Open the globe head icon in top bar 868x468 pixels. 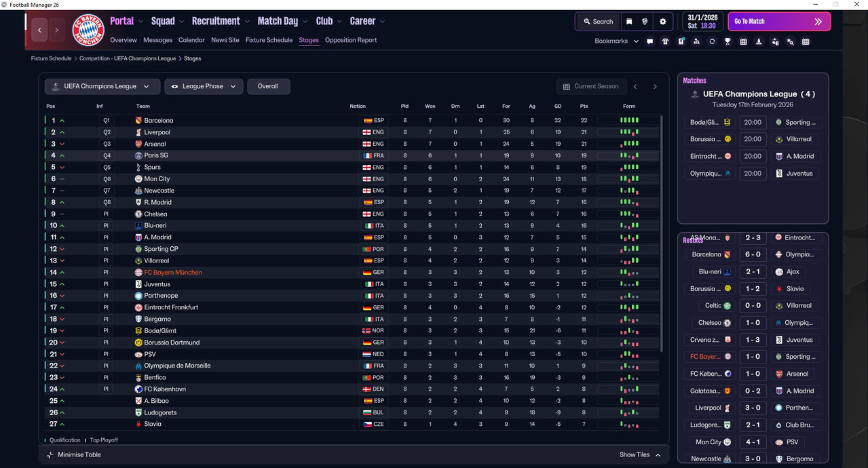click(x=645, y=22)
